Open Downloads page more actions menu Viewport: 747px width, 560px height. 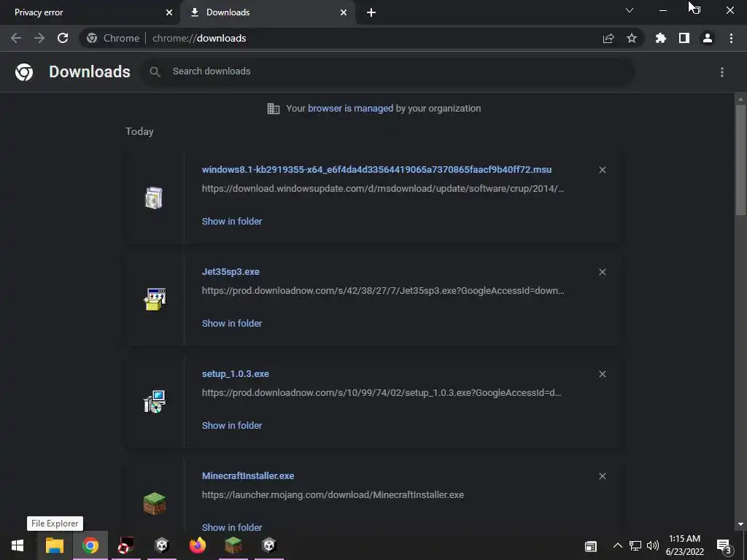point(722,72)
